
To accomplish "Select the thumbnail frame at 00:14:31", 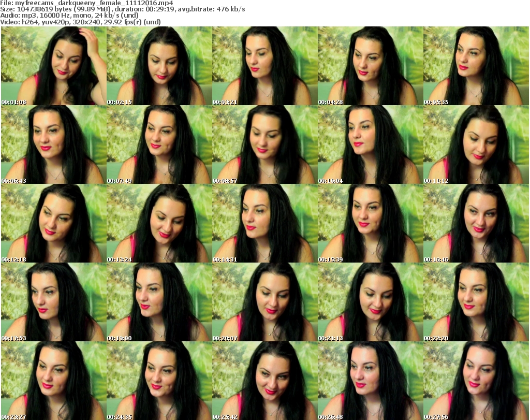I will coord(265,224).
